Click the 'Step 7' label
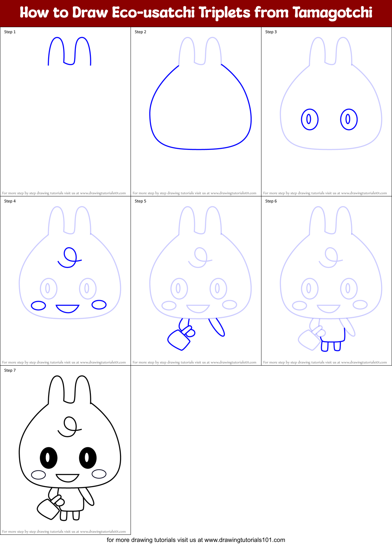Image resolution: width=392 pixels, height=545 pixels. (x=10, y=370)
